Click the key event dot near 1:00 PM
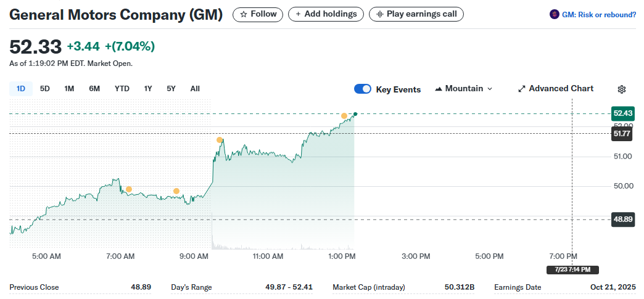 pyautogui.click(x=344, y=116)
